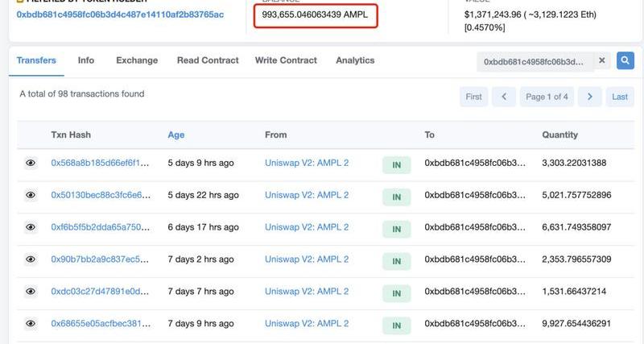Jump to the Last page

[x=619, y=97]
